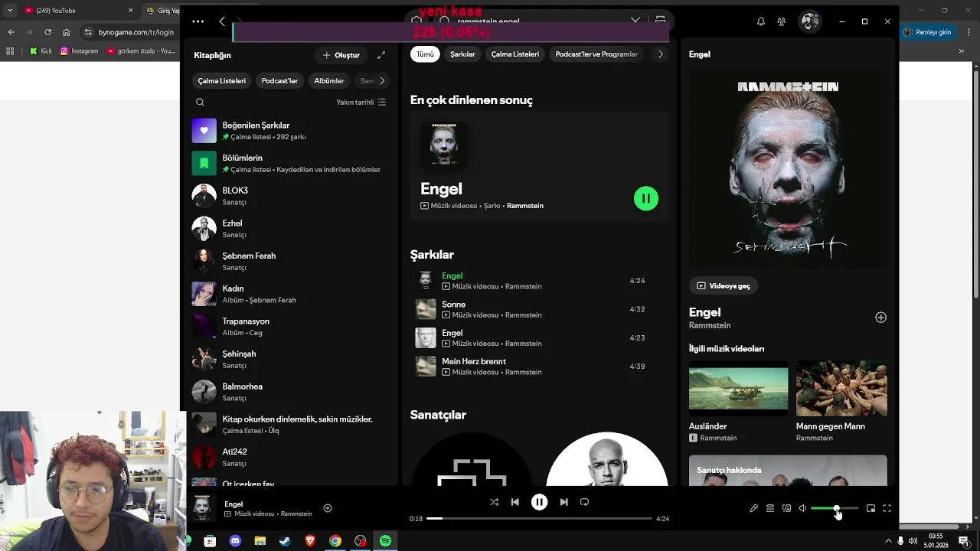
Task: Select Podcast'ler ve Programlar filter
Action: pos(596,54)
